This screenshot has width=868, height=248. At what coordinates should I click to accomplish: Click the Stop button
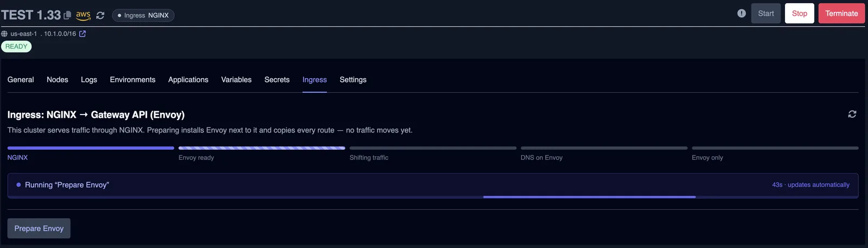click(x=800, y=14)
